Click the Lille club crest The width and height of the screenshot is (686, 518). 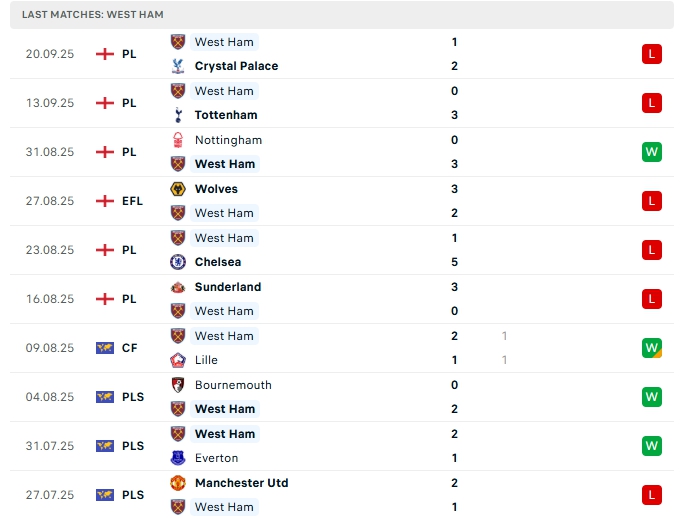tap(179, 360)
